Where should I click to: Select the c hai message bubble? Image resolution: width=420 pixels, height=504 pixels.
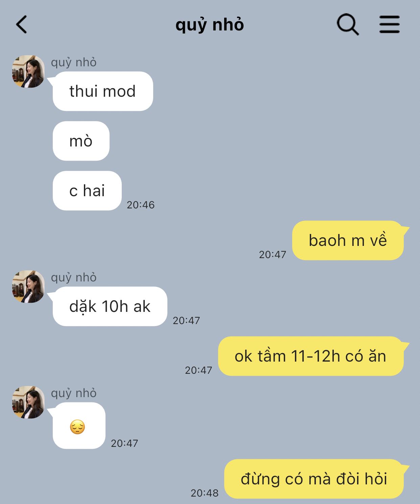pos(87,191)
